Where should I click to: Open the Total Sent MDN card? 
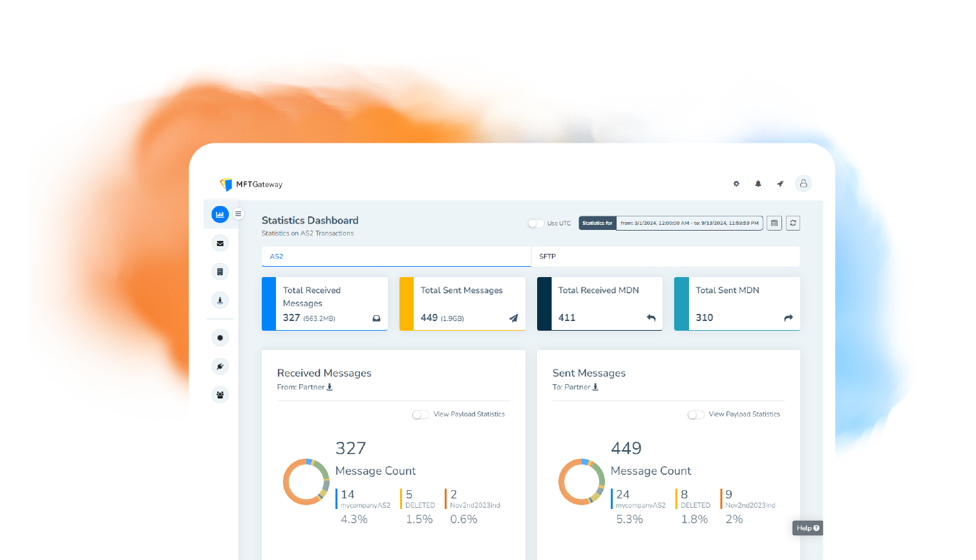[737, 304]
